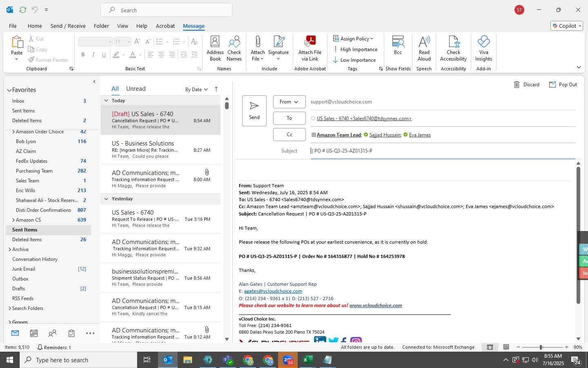Open the Assign Policy dropdown
This screenshot has width=588, height=368.
(x=353, y=39)
